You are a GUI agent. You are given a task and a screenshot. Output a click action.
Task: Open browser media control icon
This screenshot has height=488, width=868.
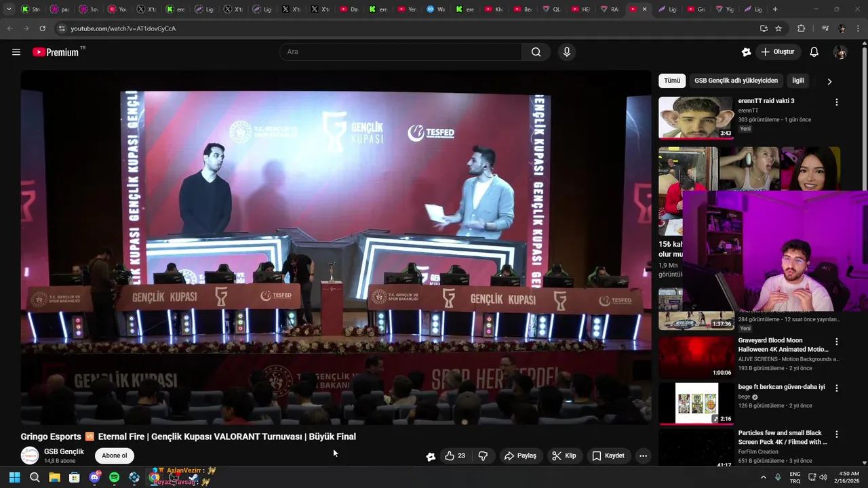point(825,28)
